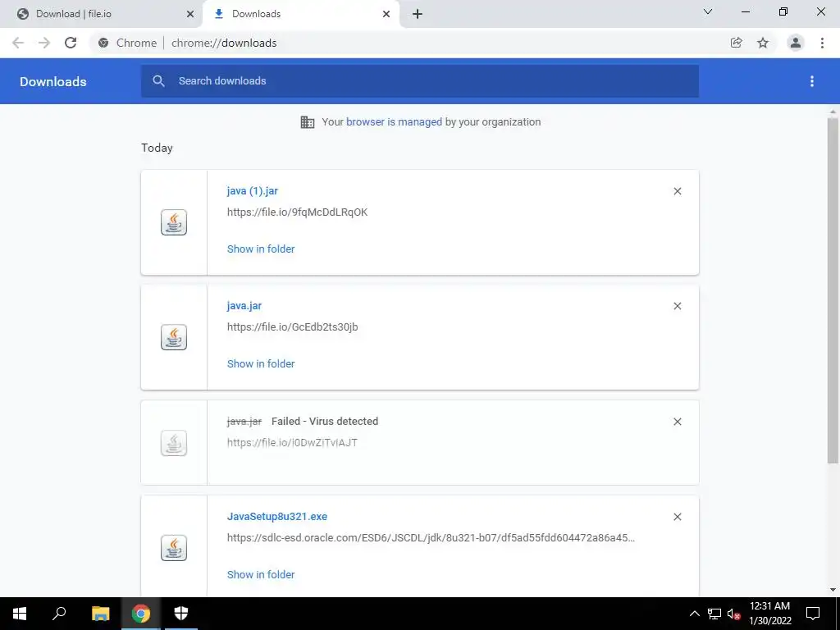Remove java (1).jar from the list
Image resolution: width=840 pixels, height=630 pixels.
point(678,191)
